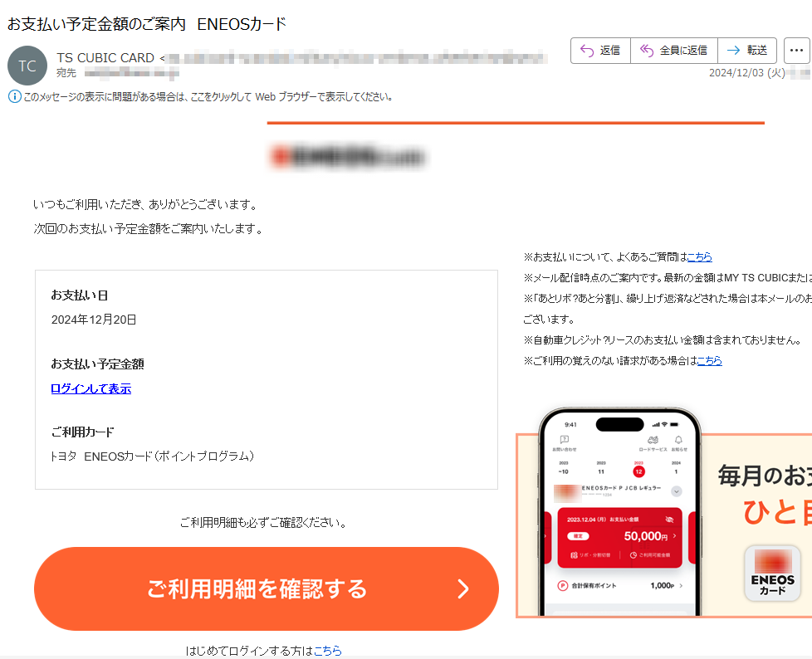
Task: Open the ログインして表示 link
Action: [x=91, y=388]
